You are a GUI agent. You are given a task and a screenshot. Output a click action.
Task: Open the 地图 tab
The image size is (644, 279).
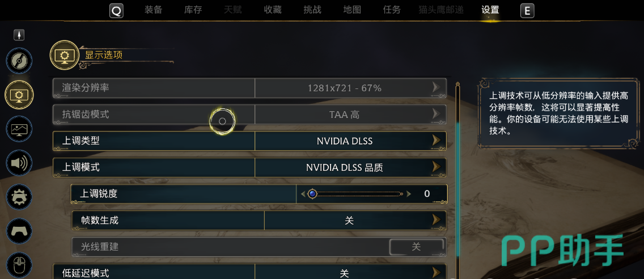point(352,10)
